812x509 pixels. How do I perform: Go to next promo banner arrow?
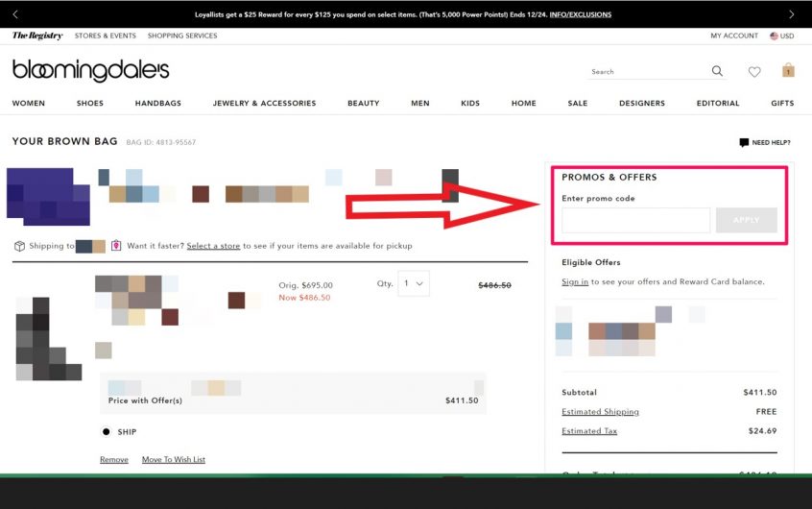coord(791,14)
